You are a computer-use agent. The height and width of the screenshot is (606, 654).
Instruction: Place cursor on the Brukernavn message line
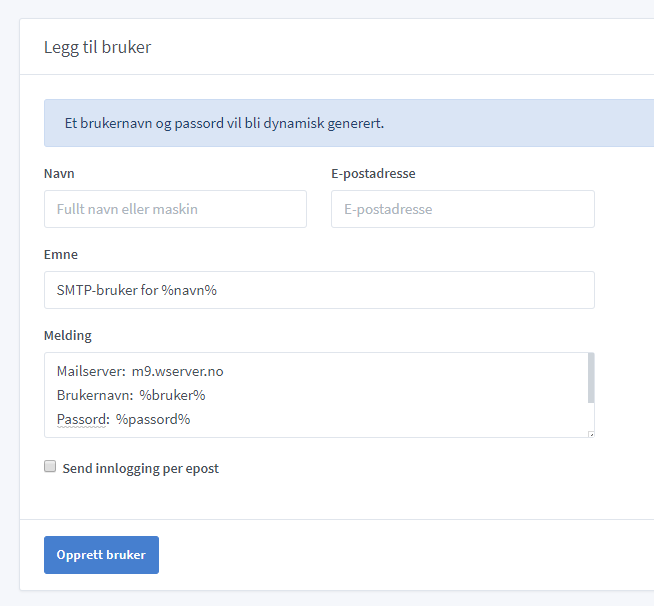tap(131, 395)
